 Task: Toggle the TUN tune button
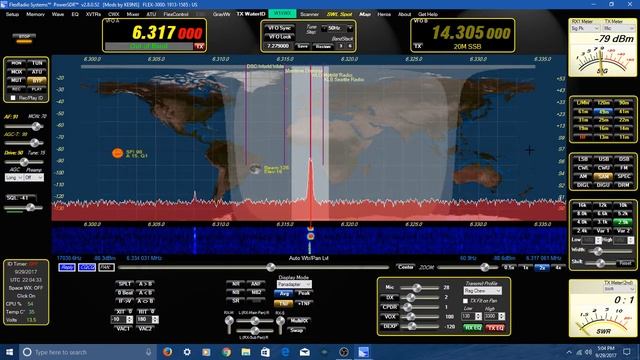pyautogui.click(x=37, y=63)
